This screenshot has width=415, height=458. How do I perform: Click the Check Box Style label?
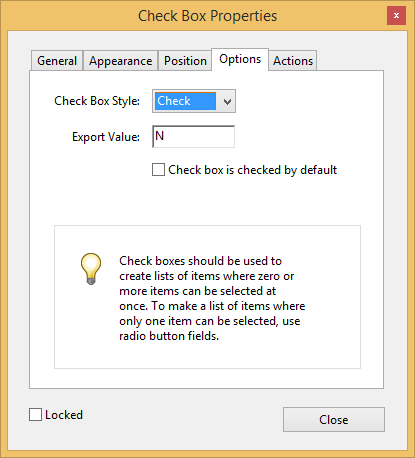tap(97, 101)
